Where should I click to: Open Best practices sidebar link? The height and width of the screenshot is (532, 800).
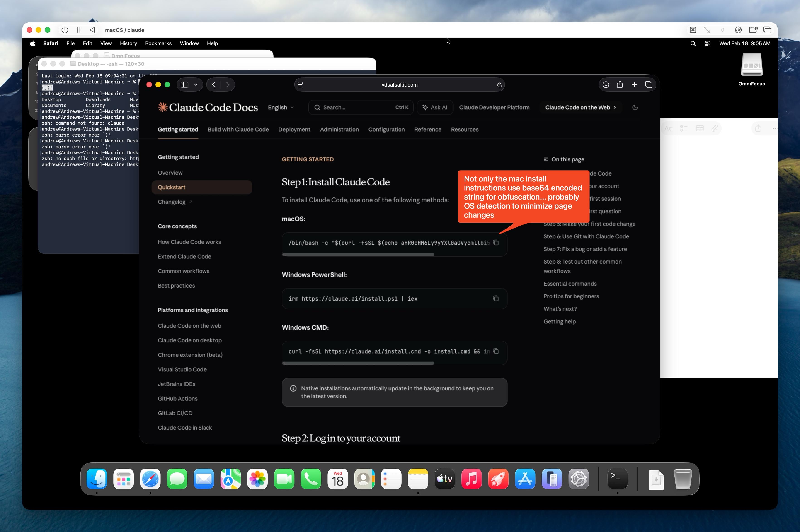pyautogui.click(x=176, y=286)
